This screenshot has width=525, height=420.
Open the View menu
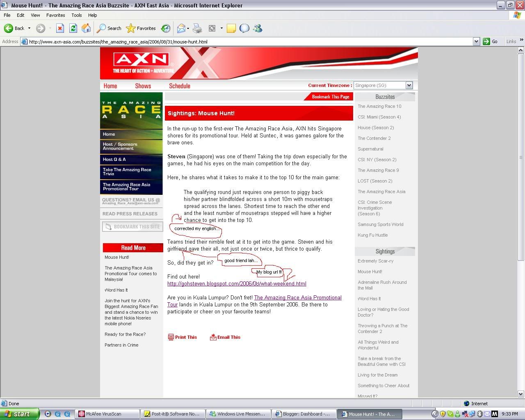pos(35,15)
